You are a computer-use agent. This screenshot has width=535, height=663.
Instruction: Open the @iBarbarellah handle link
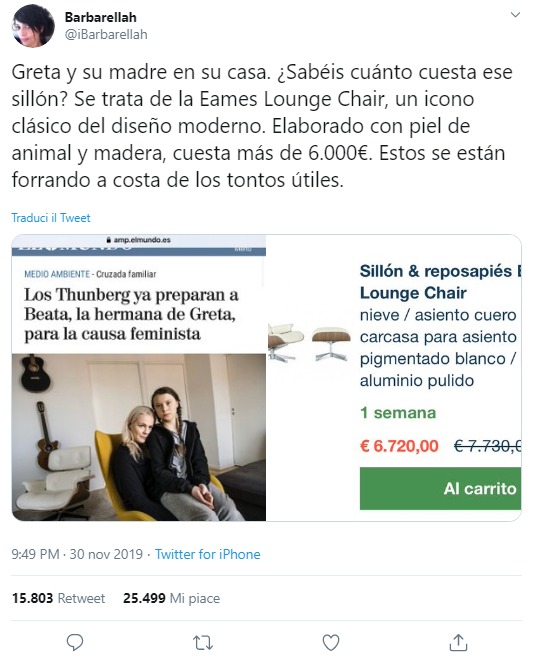click(106, 34)
